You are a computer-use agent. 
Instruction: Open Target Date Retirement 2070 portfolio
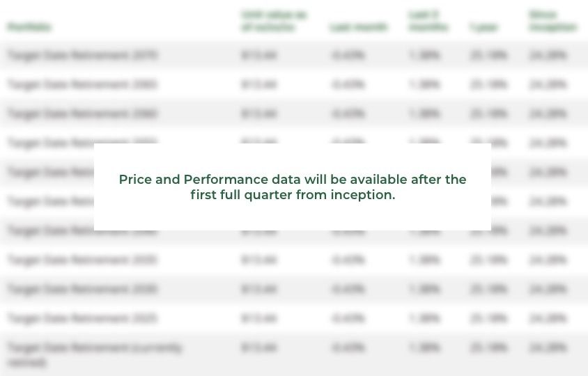pyautogui.click(x=82, y=55)
